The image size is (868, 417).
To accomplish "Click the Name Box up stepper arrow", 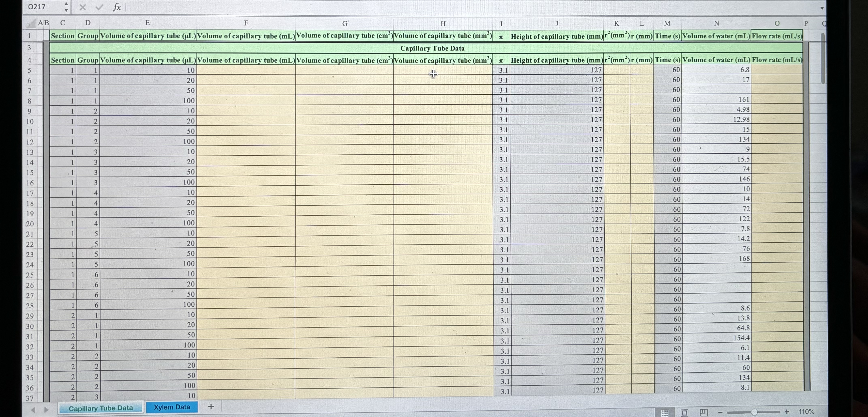I will 67,4.
